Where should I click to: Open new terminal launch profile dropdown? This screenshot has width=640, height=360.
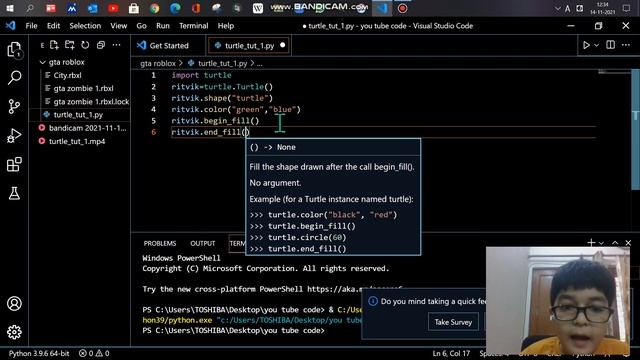pos(601,243)
